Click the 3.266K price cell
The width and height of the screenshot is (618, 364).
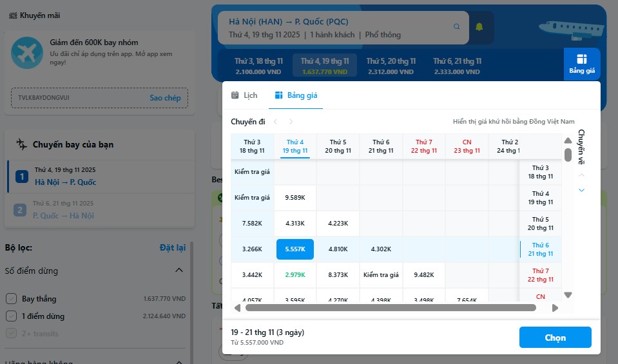pos(252,249)
